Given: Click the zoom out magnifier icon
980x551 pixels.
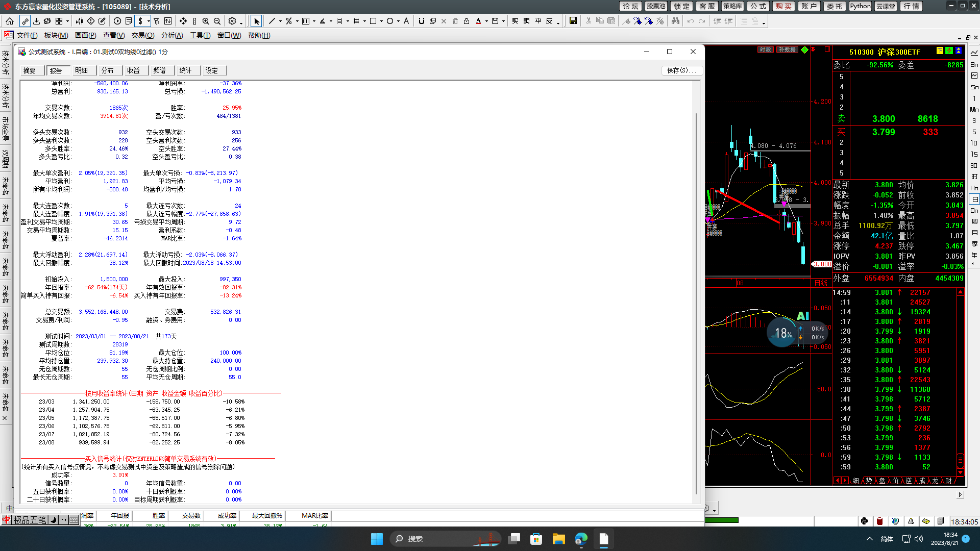Looking at the screenshot, I should click(x=217, y=21).
